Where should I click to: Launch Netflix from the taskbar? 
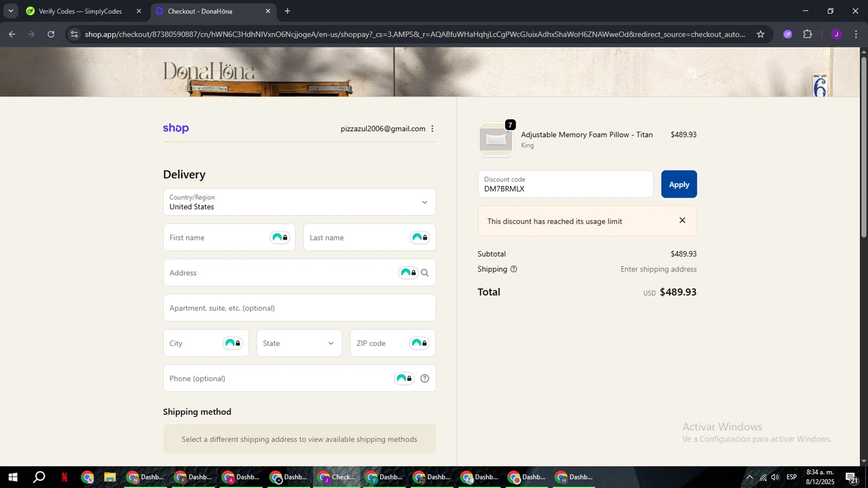pos(64,478)
